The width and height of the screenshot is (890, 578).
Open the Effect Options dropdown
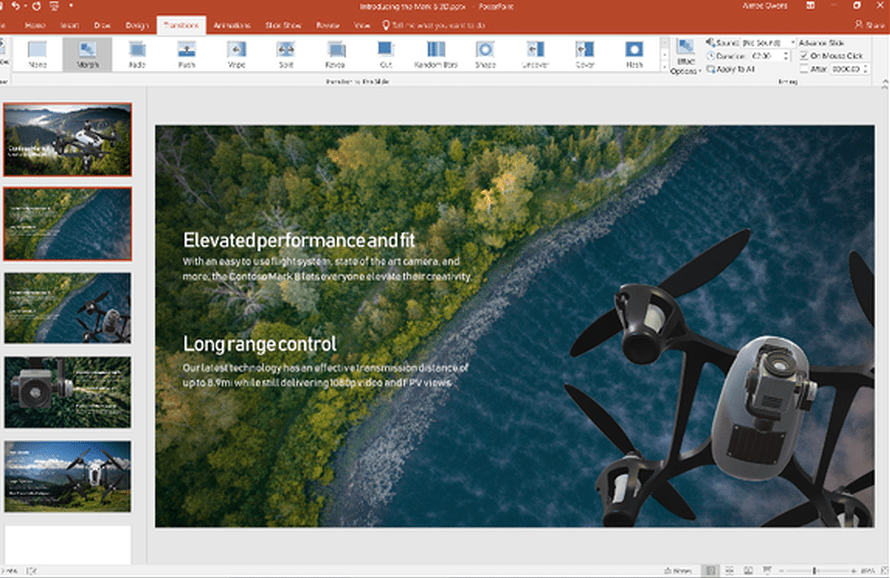click(x=685, y=58)
